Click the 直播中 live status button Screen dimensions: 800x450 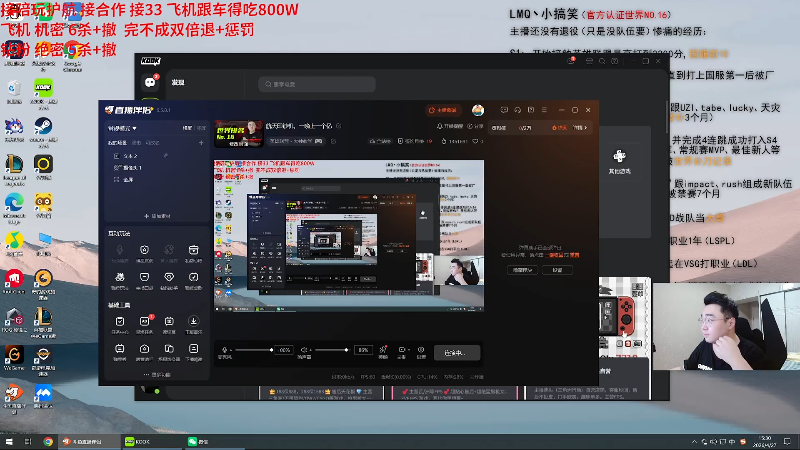(457, 353)
